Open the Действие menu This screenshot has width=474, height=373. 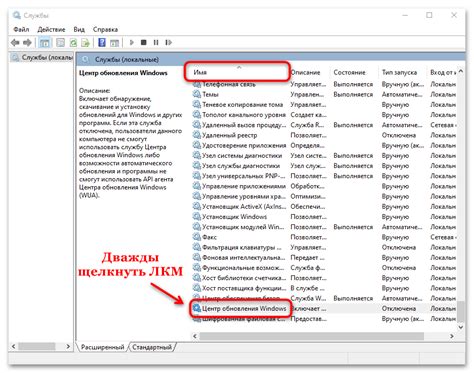coord(51,29)
